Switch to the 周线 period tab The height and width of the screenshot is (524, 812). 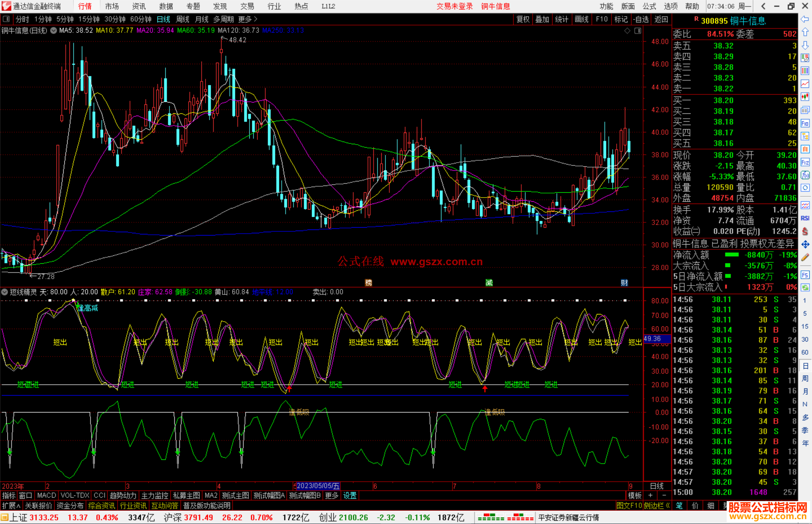[x=182, y=19]
